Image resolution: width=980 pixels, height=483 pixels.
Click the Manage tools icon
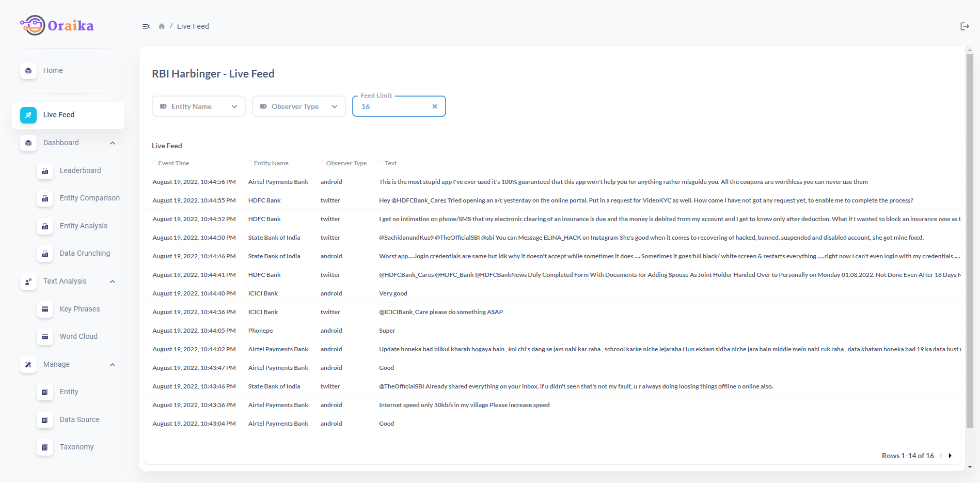[x=28, y=365]
